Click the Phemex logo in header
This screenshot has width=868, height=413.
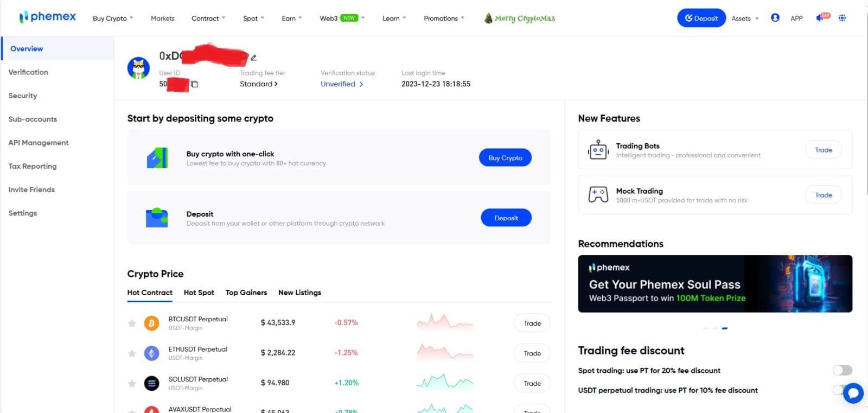click(48, 17)
